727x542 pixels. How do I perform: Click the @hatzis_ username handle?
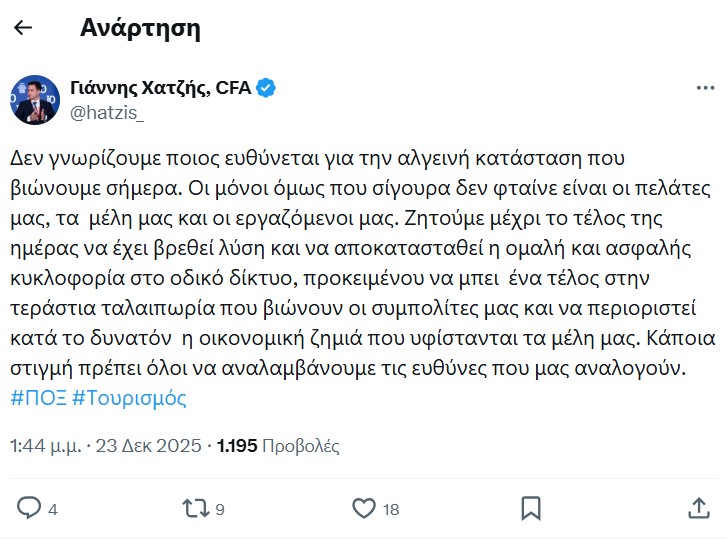(x=107, y=112)
